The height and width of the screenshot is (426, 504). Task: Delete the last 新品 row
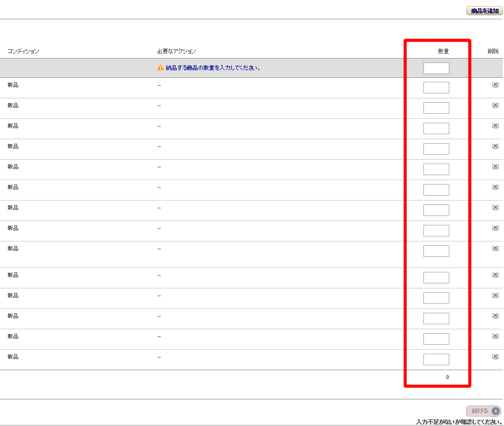click(495, 356)
